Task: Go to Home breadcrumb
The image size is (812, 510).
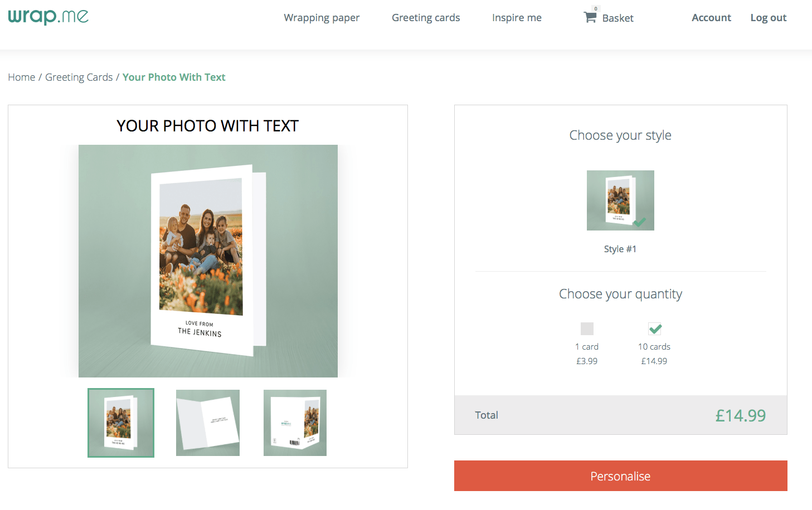Action: click(x=22, y=77)
